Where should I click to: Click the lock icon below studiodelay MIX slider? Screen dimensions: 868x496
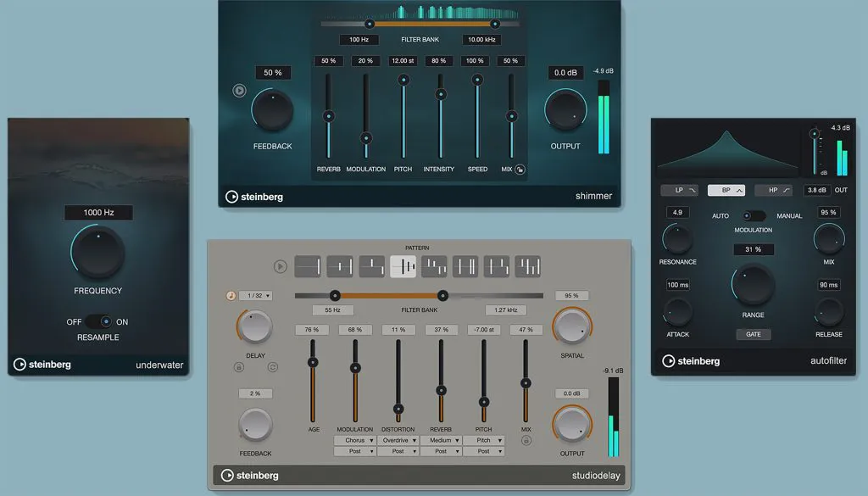526,441
